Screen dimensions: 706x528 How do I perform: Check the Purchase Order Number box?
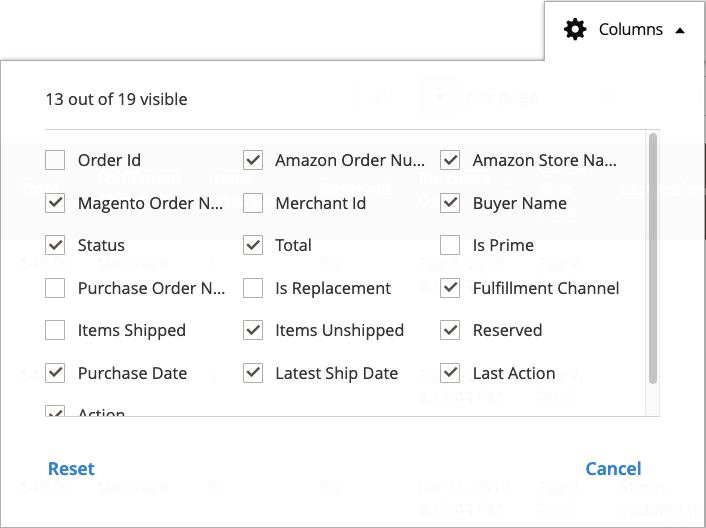point(55,288)
